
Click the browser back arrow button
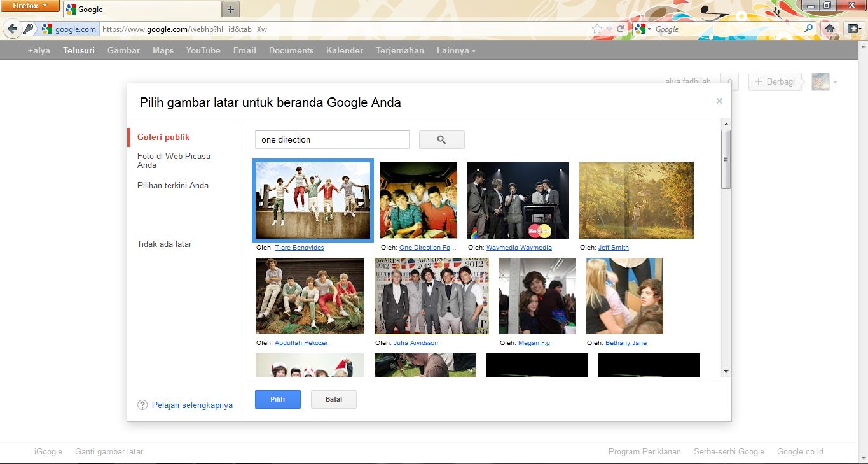13,29
